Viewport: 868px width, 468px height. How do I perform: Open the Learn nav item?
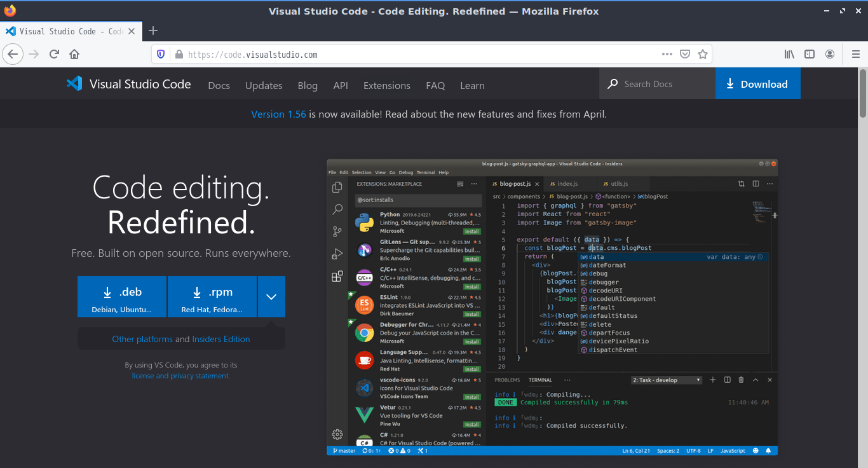pos(472,85)
